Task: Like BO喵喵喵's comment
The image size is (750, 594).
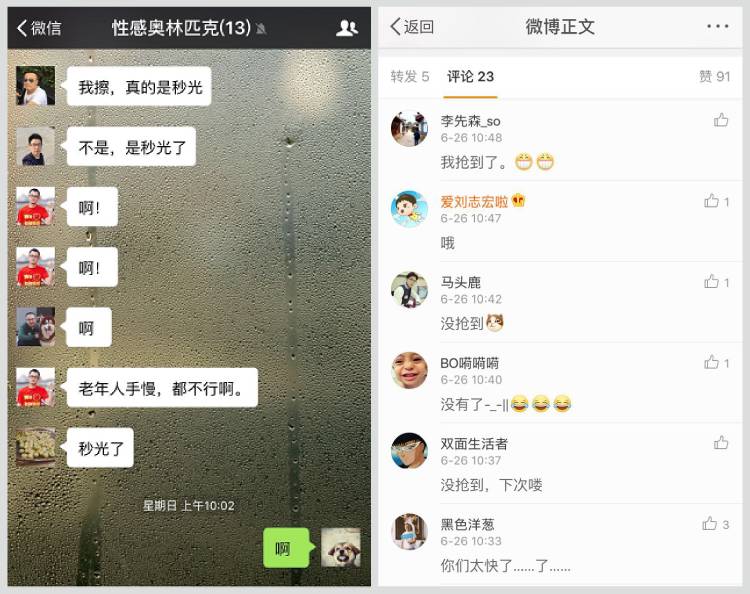Action: tap(716, 363)
